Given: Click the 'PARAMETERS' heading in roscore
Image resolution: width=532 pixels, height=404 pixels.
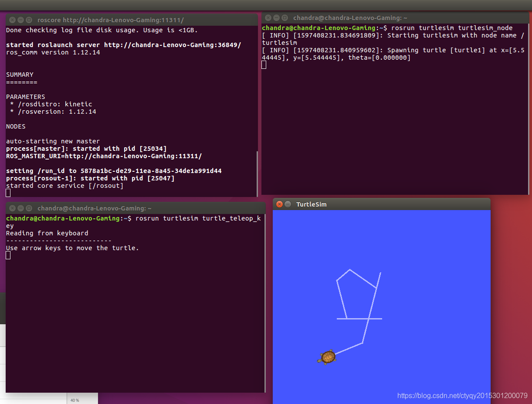Looking at the screenshot, I should coord(25,97).
